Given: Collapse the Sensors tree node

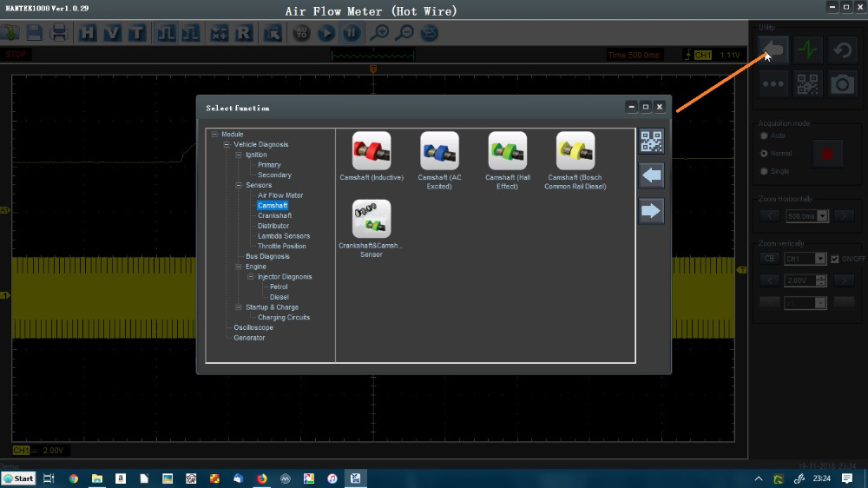Looking at the screenshot, I should [239, 185].
